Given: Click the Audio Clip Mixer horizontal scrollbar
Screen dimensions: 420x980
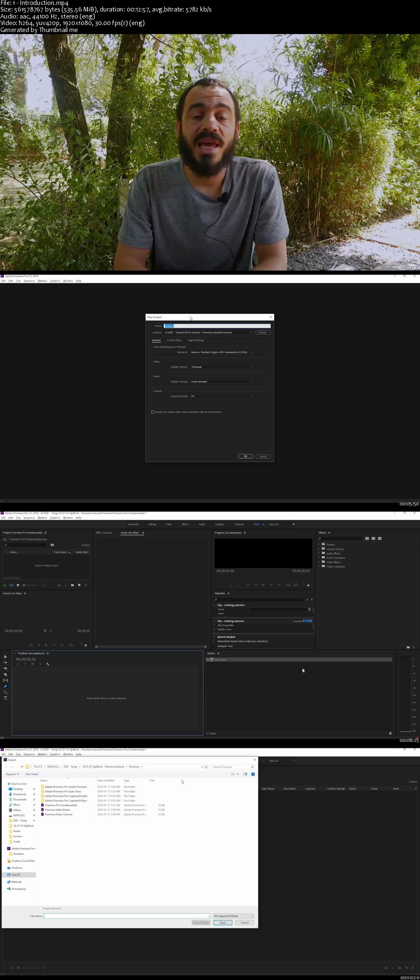Looking at the screenshot, I should point(151,647).
